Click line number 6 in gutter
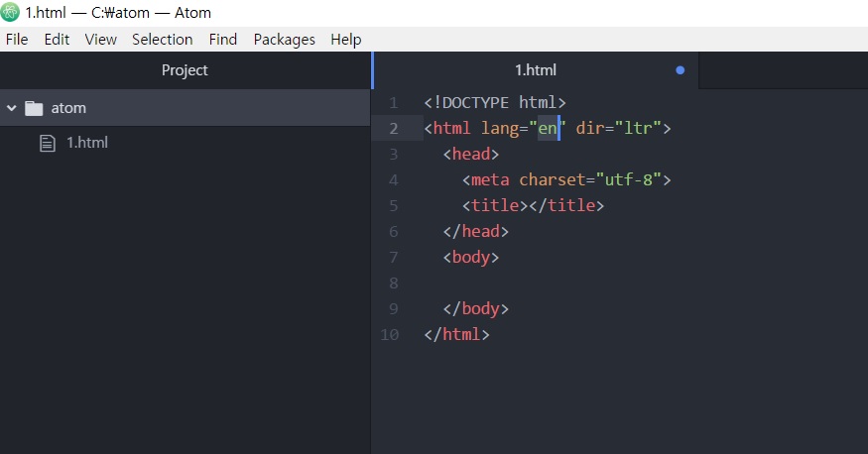 pyautogui.click(x=393, y=232)
